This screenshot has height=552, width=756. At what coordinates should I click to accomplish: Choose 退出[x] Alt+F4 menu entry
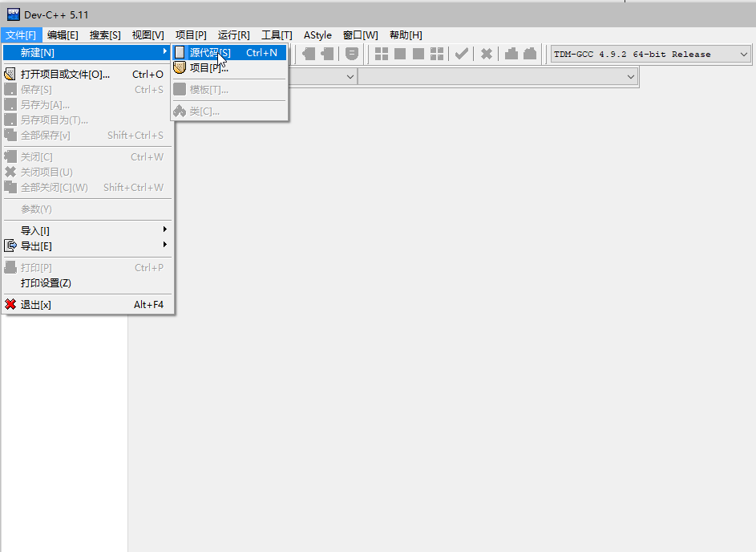pyautogui.click(x=87, y=304)
